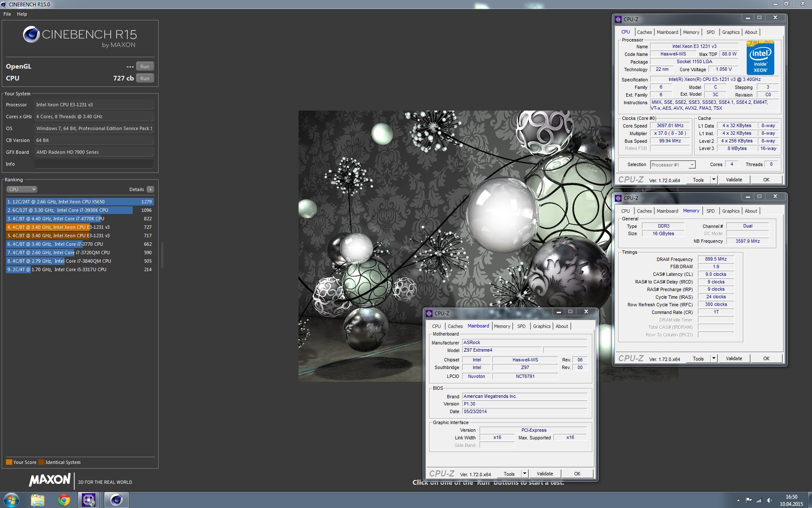The width and height of the screenshot is (812, 508).
Task: Expand Tools arrow in top CPU-Z window
Action: [714, 180]
